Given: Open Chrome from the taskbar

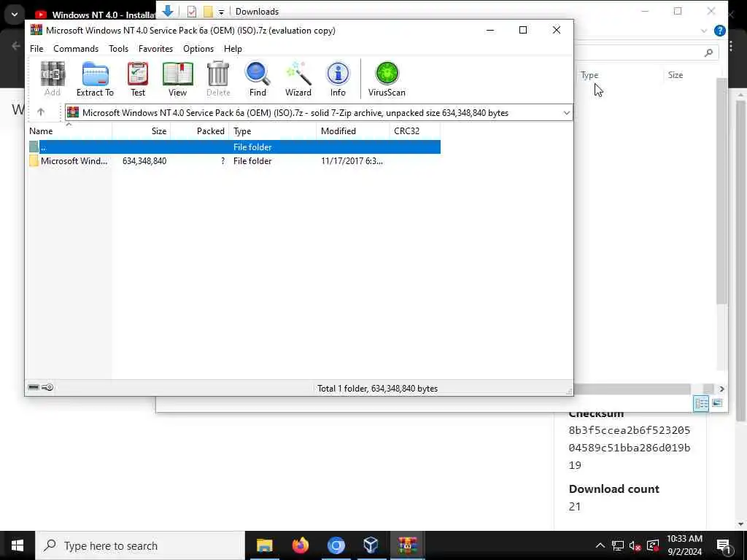Looking at the screenshot, I should pyautogui.click(x=336, y=545).
